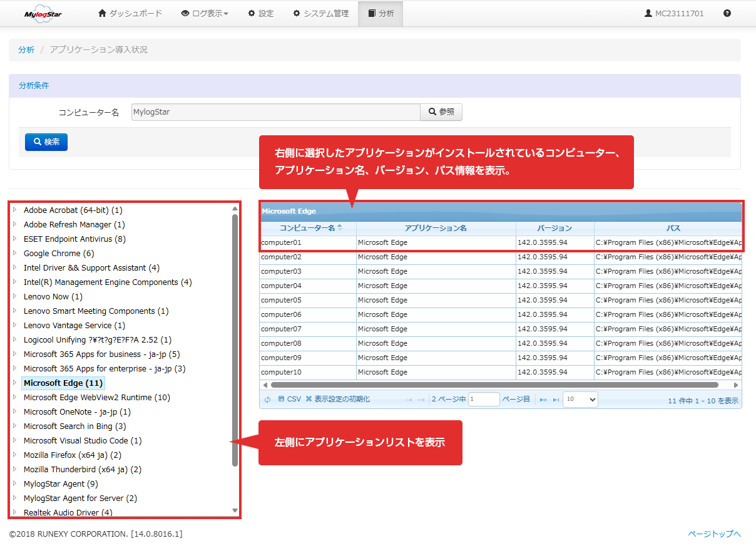Viewport: 756px width, 548px height.
Task: Follow the ページトップへ link
Action: coord(714,534)
